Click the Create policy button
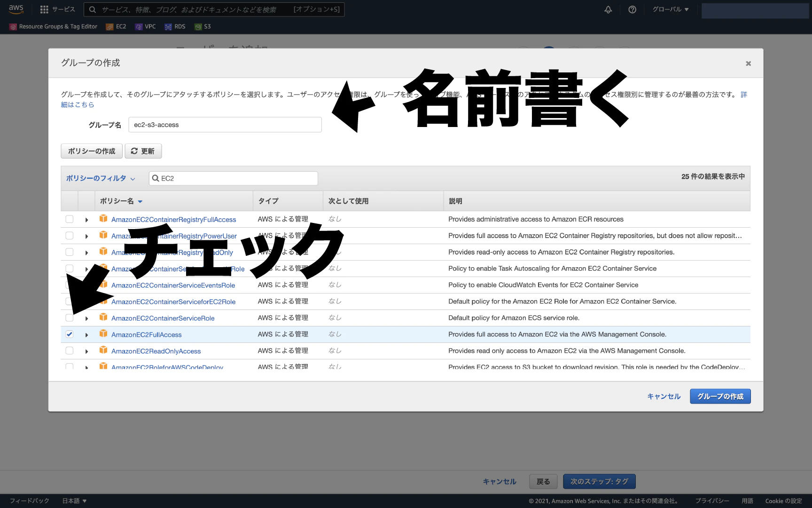The width and height of the screenshot is (812, 508). 92,151
